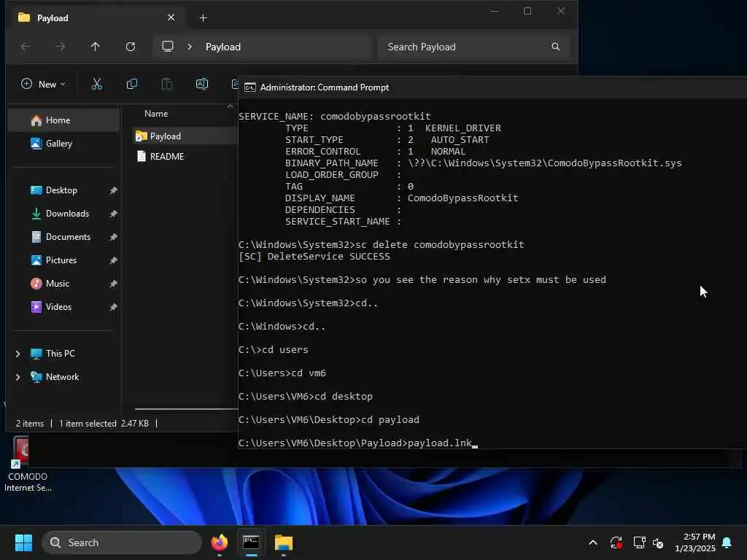Viewport: 747px width, 560px height.
Task: Click the search magnifier icon in Explorer
Action: pos(555,47)
